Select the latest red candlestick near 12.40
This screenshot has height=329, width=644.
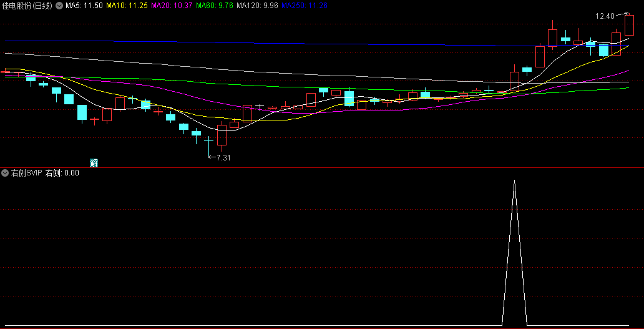[629, 24]
